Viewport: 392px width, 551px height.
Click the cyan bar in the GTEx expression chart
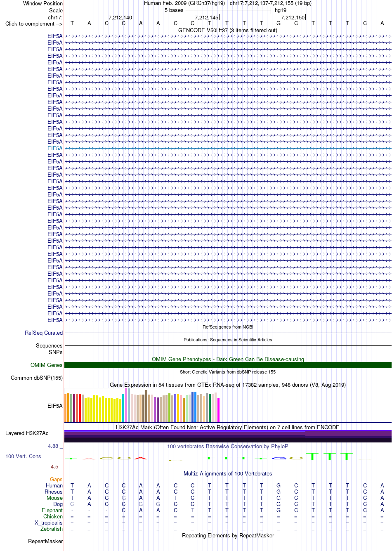click(123, 408)
